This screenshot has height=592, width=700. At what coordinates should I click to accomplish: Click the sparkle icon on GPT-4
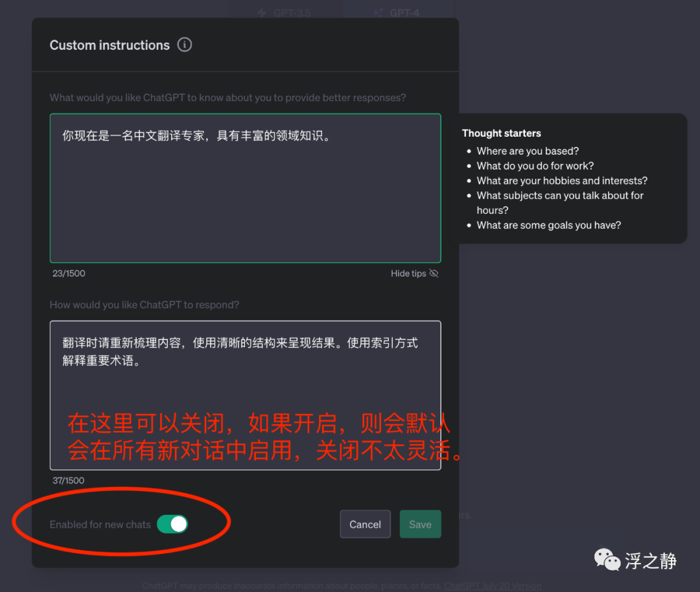[378, 13]
